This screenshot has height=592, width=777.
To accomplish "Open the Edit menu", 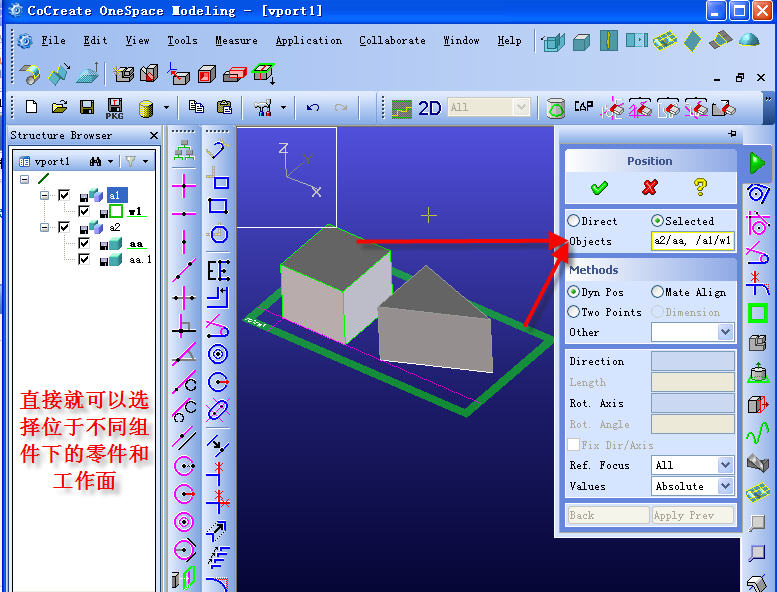I will [95, 41].
